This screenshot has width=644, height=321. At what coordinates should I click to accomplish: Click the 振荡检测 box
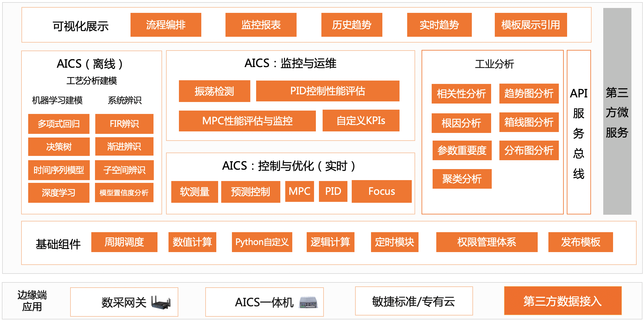pos(214,91)
